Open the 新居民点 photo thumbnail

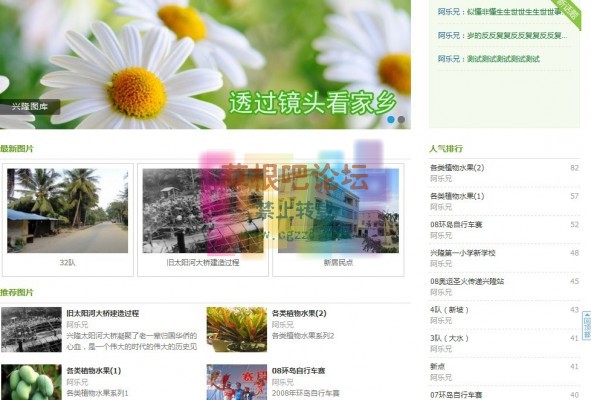tap(338, 211)
